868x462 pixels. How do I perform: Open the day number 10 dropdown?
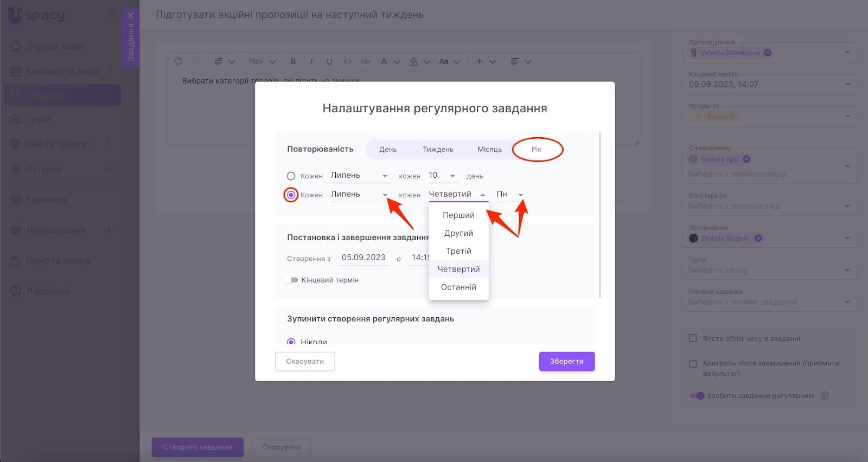(x=443, y=176)
